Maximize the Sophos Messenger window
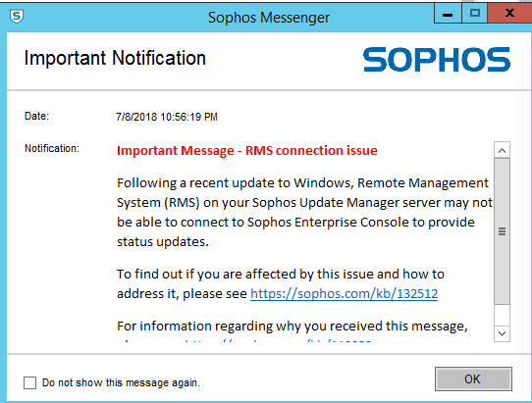Screen dimensions: 532x403 coord(475,14)
